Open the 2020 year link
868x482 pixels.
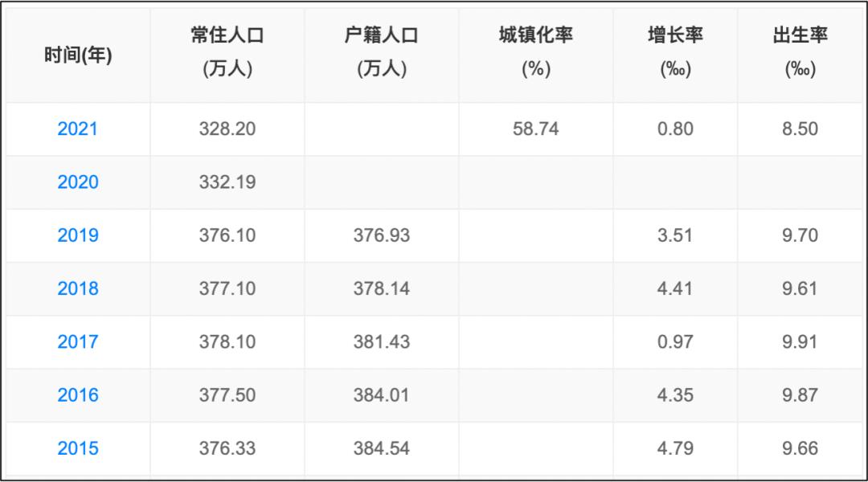coord(78,182)
